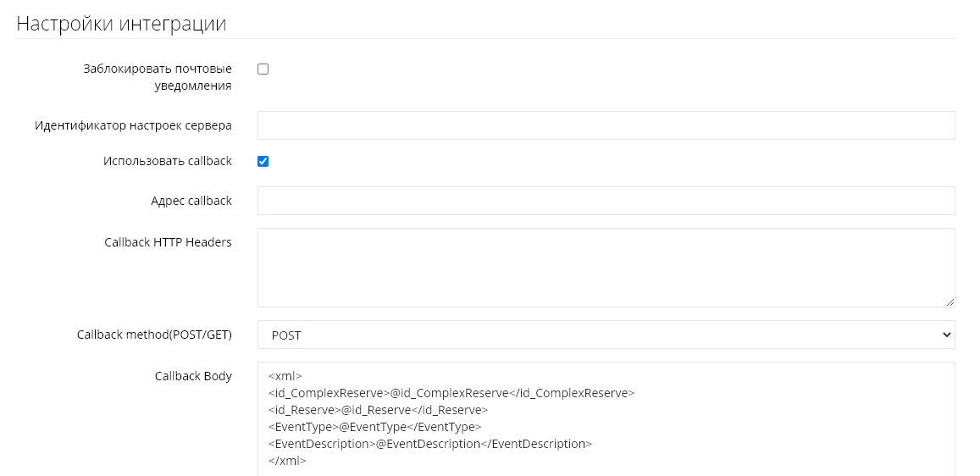Click the Использовать callback label text

click(x=168, y=161)
